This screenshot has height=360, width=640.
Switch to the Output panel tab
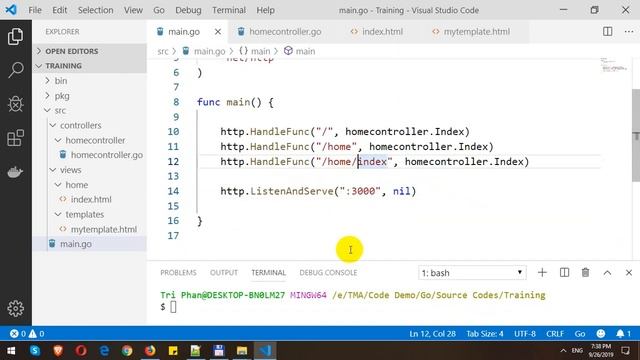click(x=224, y=273)
